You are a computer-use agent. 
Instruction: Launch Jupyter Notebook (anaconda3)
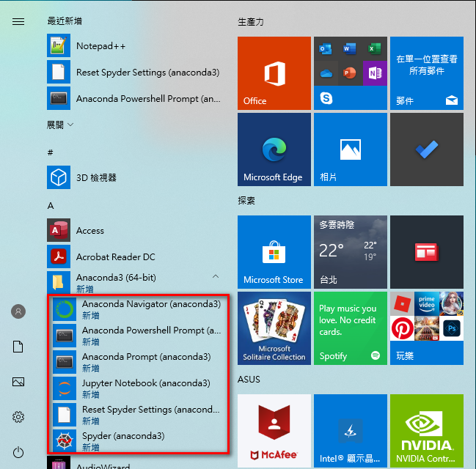(138, 388)
